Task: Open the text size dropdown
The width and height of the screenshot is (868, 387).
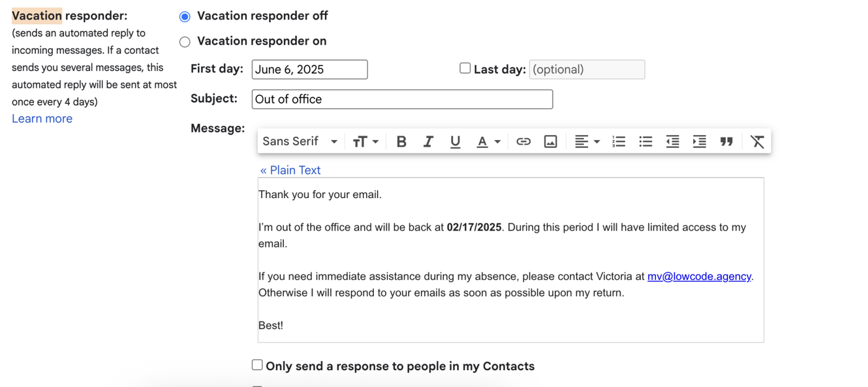Action: click(x=365, y=142)
